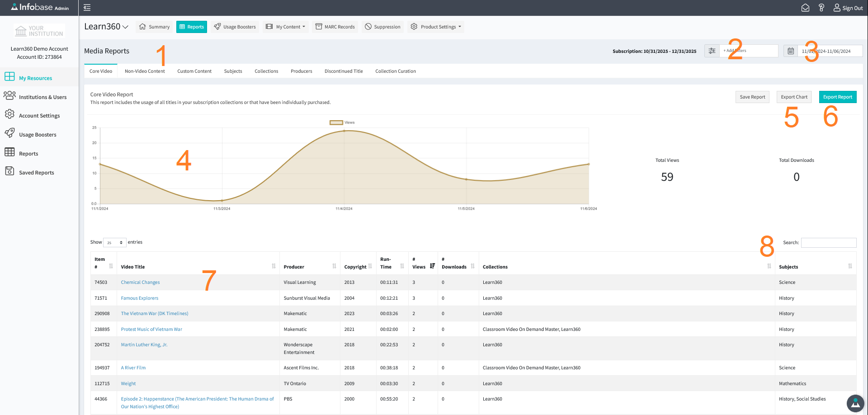Click the Reports table icon in sidebar
The image size is (868, 415).
(x=9, y=152)
